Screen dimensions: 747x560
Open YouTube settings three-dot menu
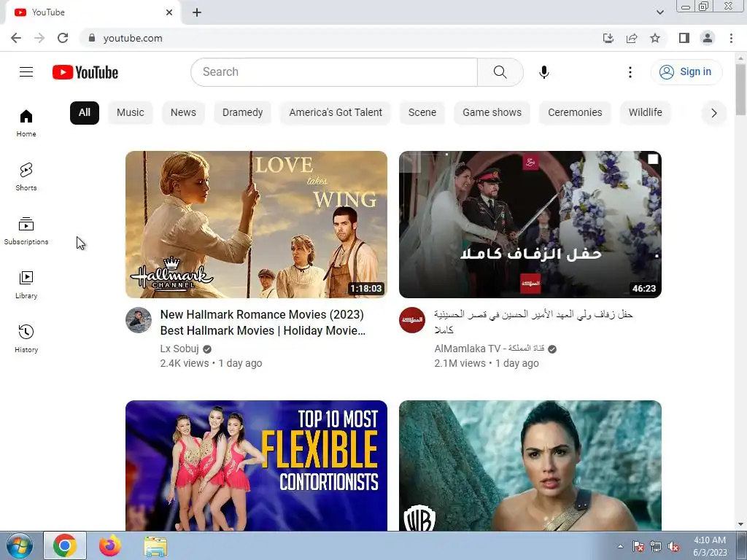[x=630, y=72]
